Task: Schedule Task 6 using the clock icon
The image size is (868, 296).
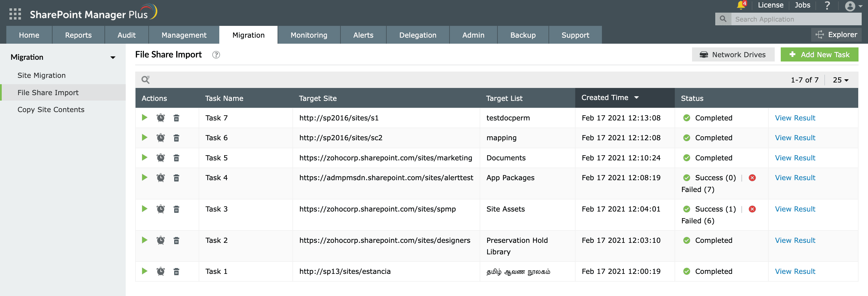Action: [161, 138]
